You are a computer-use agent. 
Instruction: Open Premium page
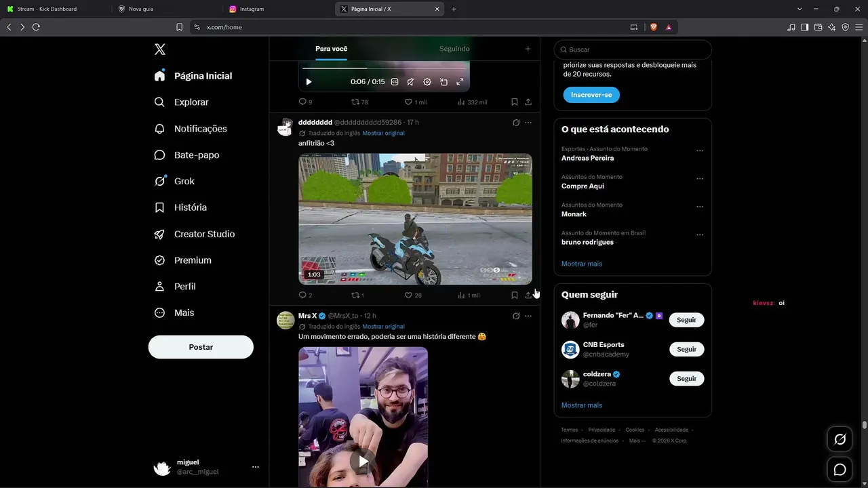(x=182, y=260)
